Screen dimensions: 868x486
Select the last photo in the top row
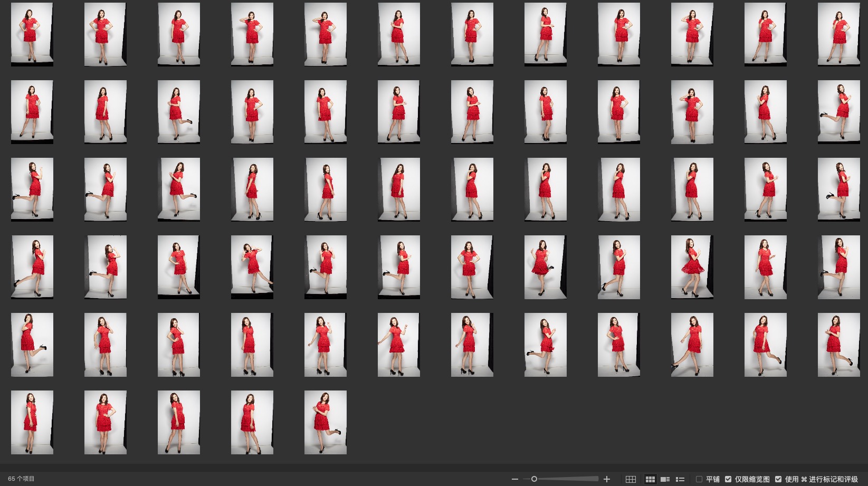click(838, 34)
